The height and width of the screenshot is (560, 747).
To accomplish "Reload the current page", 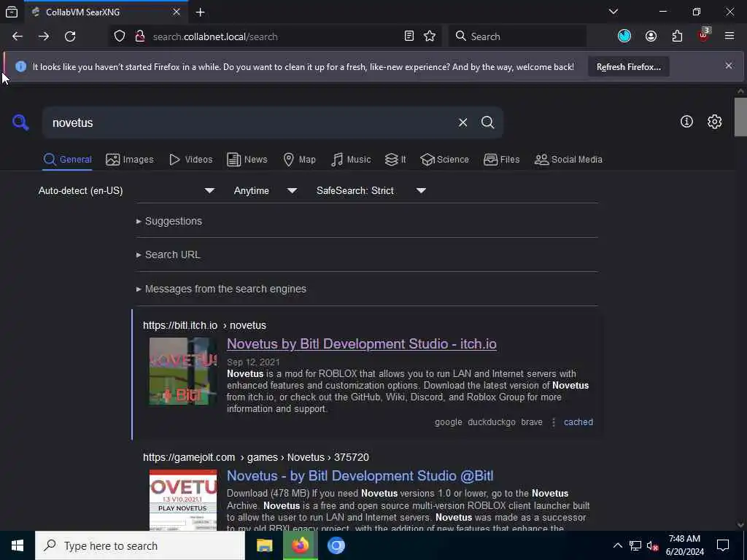I will 70,36.
